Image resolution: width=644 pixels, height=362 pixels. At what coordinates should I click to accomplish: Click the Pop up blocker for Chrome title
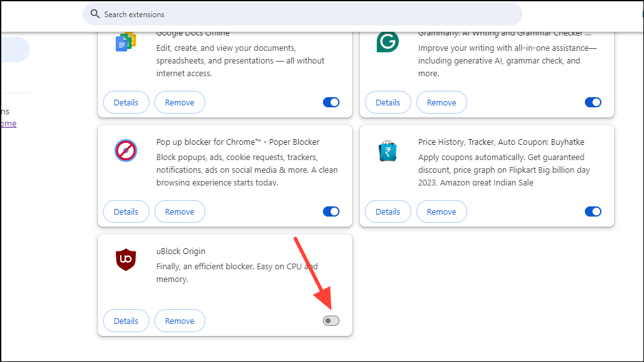coord(238,142)
